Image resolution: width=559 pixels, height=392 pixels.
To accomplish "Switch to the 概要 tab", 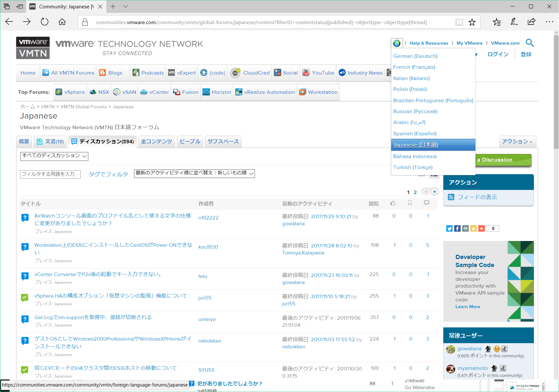I will [24, 141].
